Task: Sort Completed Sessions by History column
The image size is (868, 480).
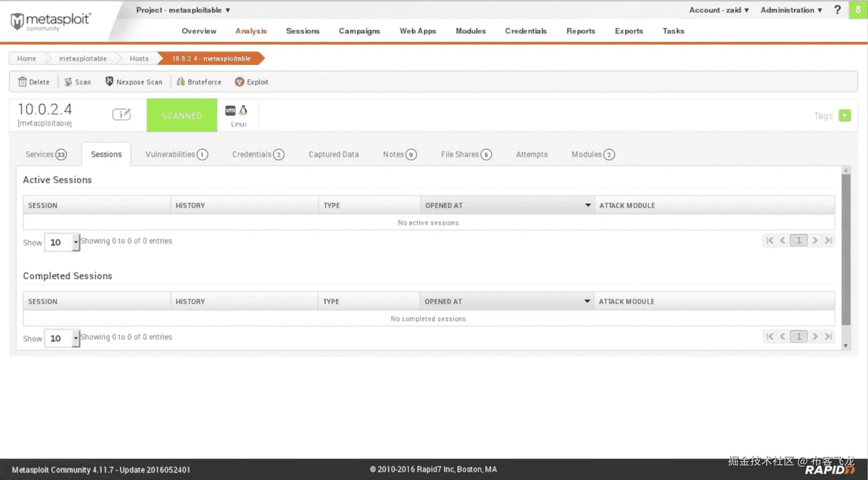Action: point(244,302)
